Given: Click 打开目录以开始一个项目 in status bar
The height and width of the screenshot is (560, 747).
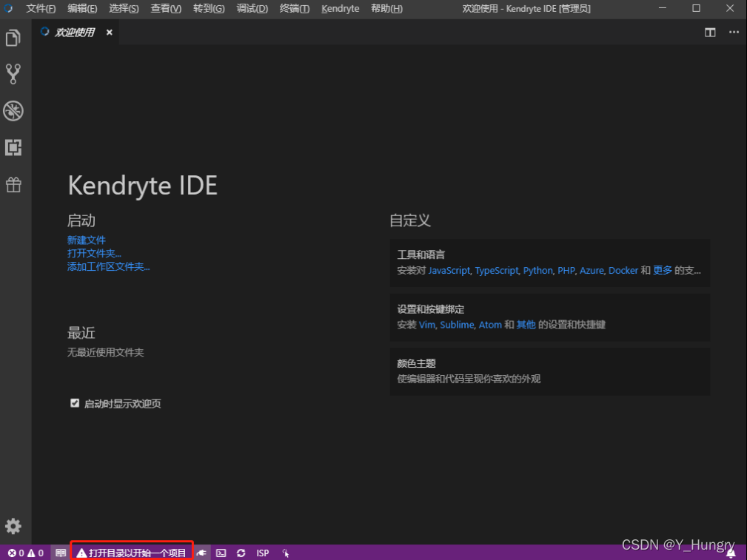Looking at the screenshot, I should 132,553.
